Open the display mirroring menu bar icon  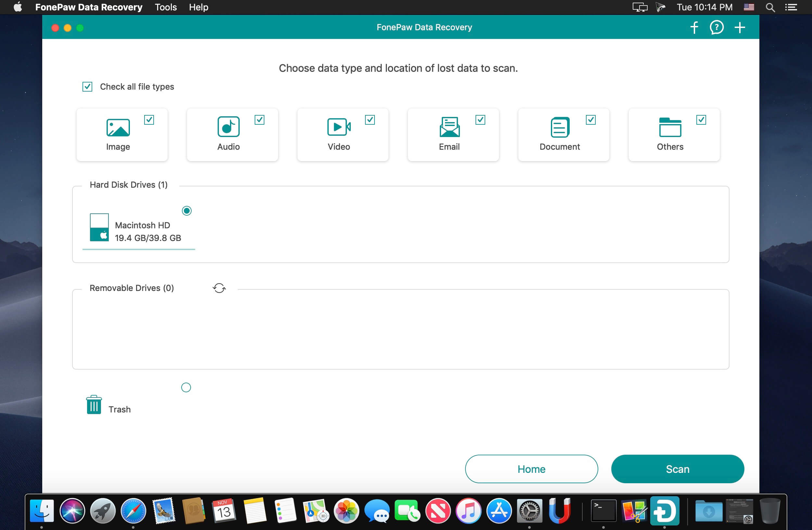click(640, 7)
